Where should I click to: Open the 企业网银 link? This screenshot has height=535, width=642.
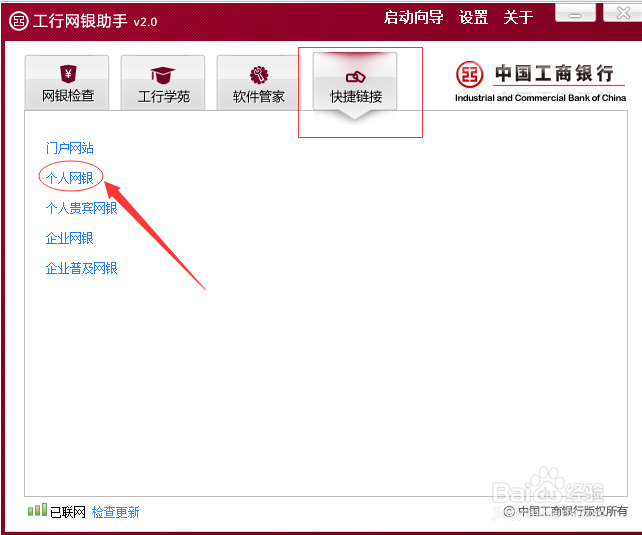[70, 238]
